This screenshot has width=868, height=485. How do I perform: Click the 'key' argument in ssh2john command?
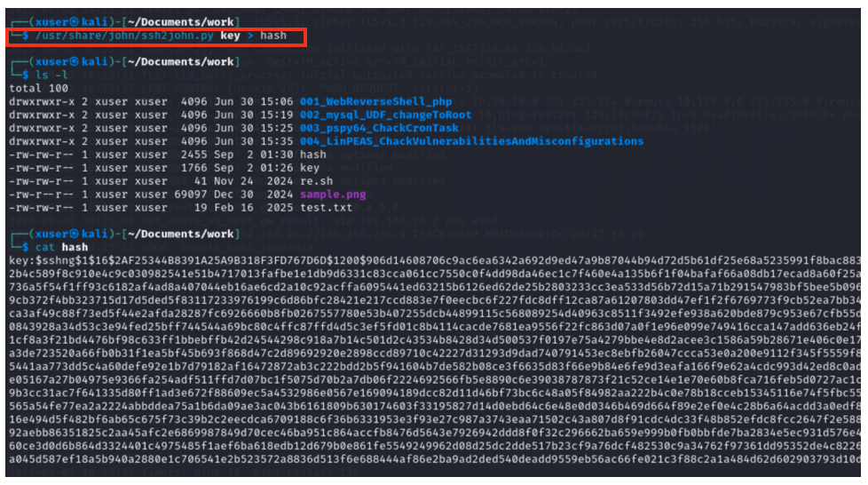pos(230,36)
